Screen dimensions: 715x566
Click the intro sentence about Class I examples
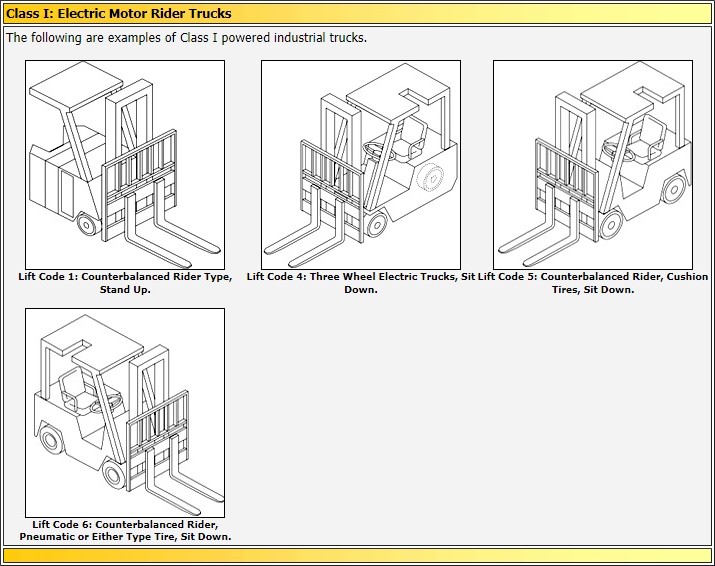click(187, 38)
